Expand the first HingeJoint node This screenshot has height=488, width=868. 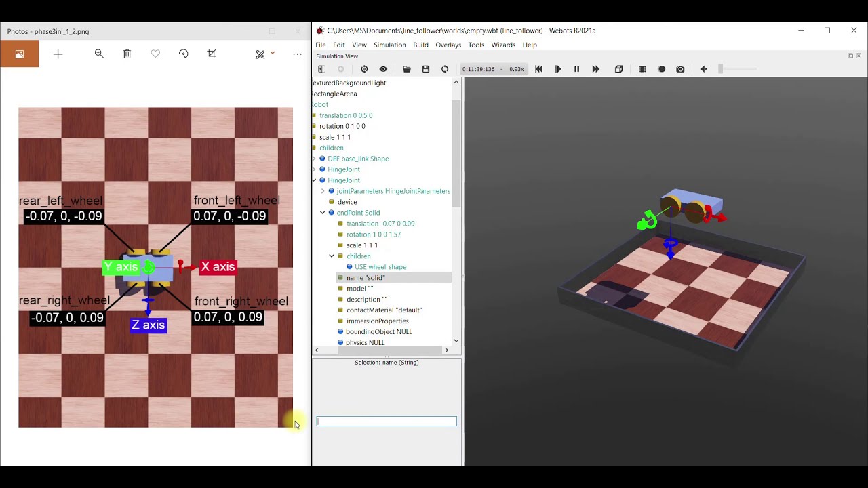pyautogui.click(x=314, y=169)
